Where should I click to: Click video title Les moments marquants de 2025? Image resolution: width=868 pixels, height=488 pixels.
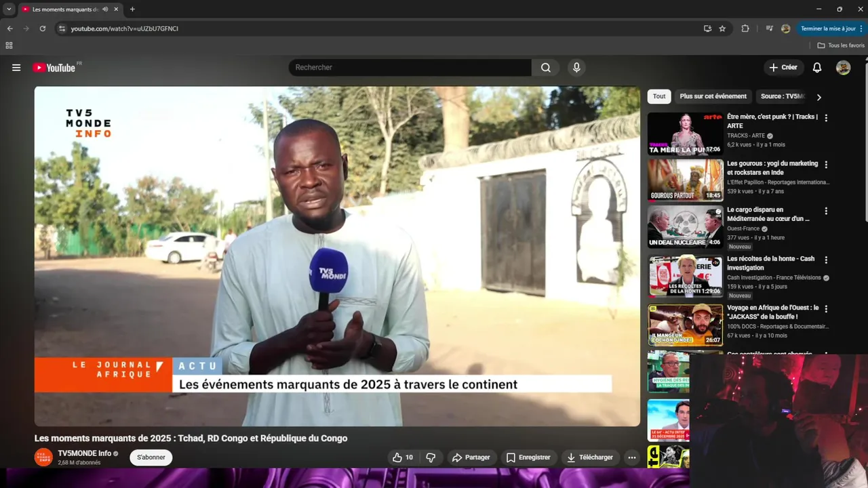191,439
